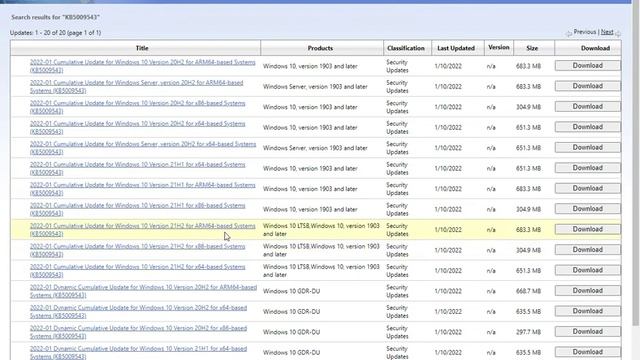Viewport: 640px width, 360px height.
Task: Click the page vertical scrollbar
Action: tap(636, 163)
